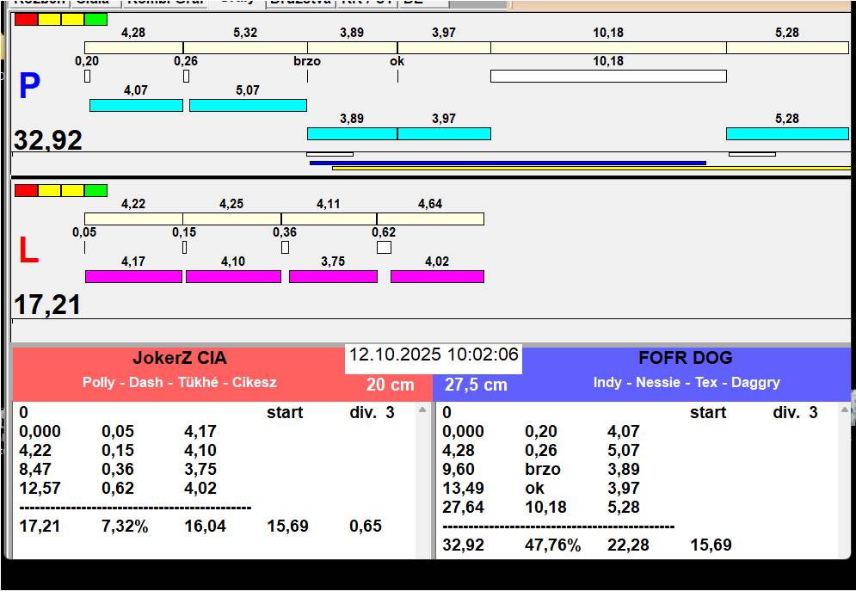Click the 27,64 cell in FOFR DOG results
Viewport: 856px width, 616px height.
[x=463, y=508]
